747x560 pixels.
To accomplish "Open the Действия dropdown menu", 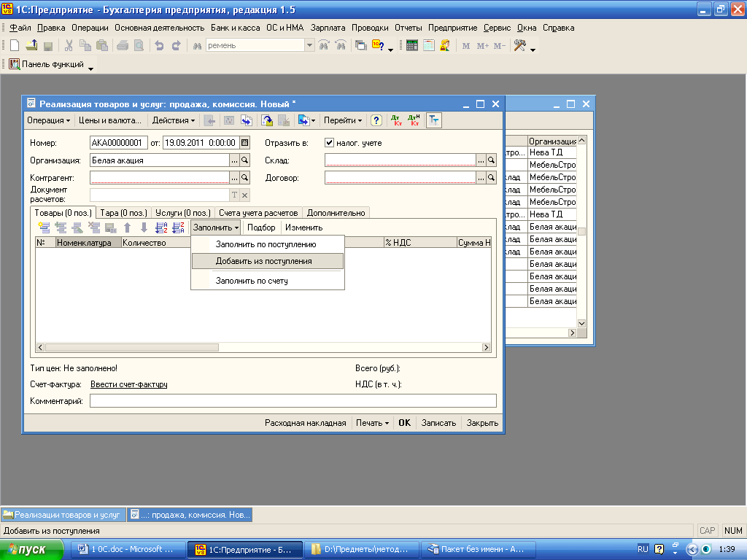I will (174, 120).
